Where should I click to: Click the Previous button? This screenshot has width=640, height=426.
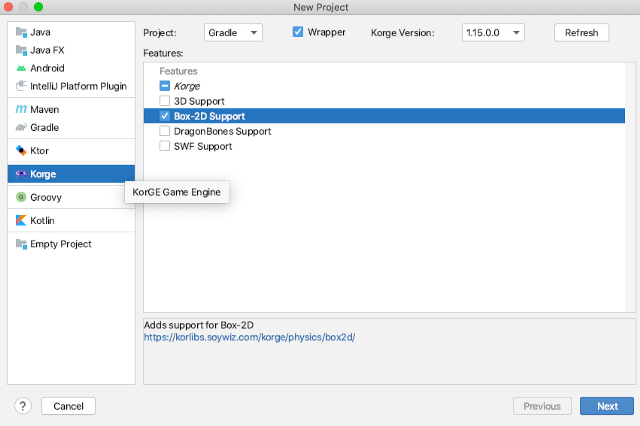tap(542, 406)
